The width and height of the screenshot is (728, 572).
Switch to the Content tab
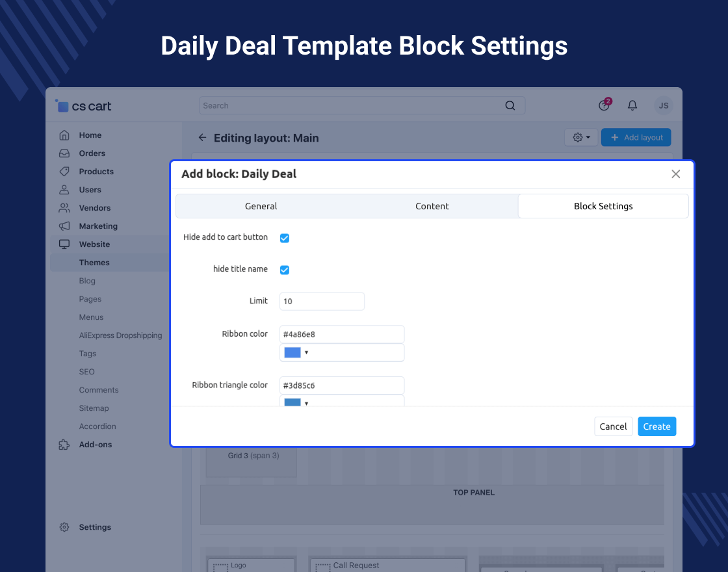tap(432, 206)
